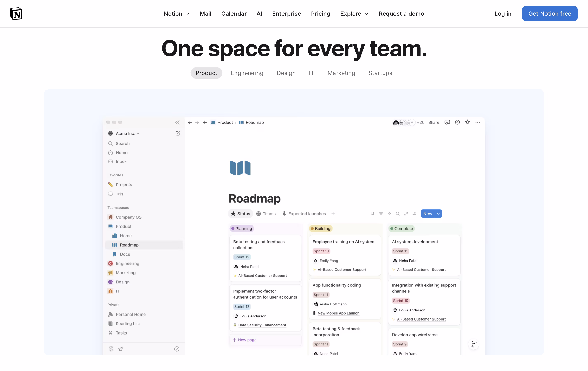Select the Startups team tab
The height and width of the screenshot is (371, 588).
coord(380,73)
